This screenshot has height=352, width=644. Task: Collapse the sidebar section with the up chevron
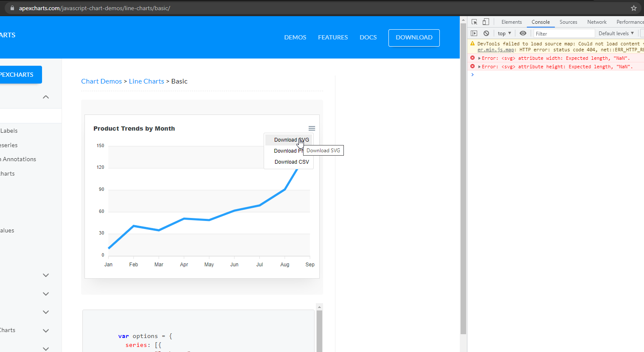(45, 97)
